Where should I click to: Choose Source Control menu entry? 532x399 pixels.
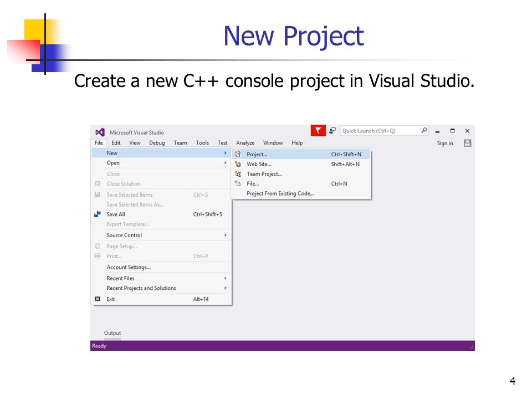point(161,235)
